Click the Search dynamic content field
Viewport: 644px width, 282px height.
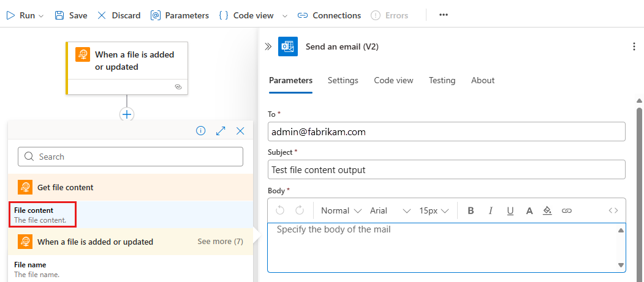click(x=131, y=157)
